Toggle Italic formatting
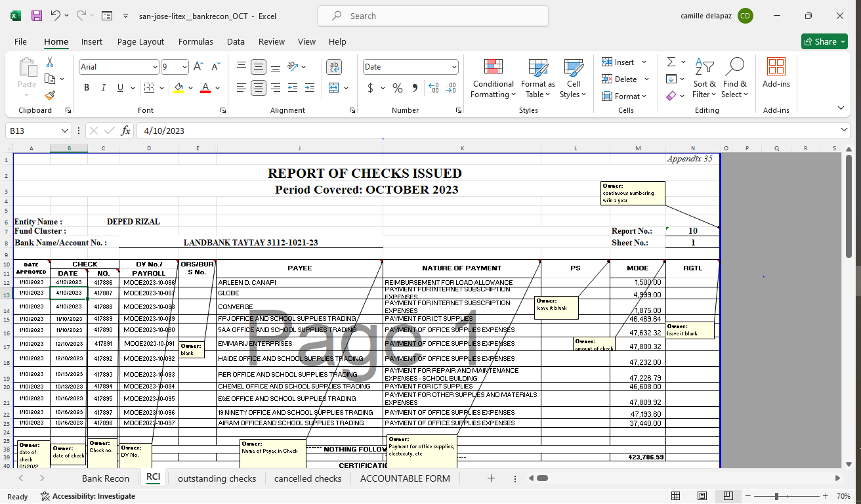Viewport: 861px width, 504px height. coord(103,88)
